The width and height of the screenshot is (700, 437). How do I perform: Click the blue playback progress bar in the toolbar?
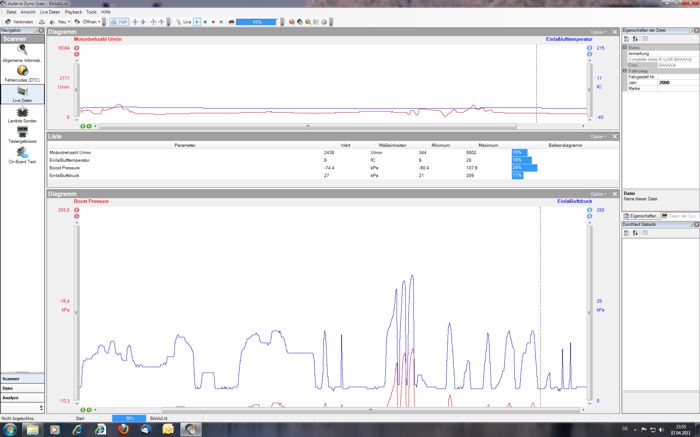pyautogui.click(x=257, y=20)
